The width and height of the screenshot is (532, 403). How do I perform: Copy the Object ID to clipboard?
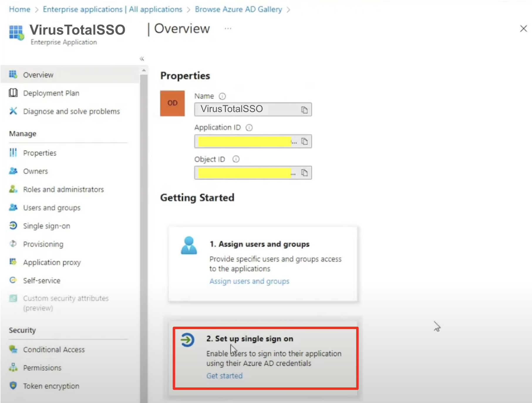click(x=304, y=173)
